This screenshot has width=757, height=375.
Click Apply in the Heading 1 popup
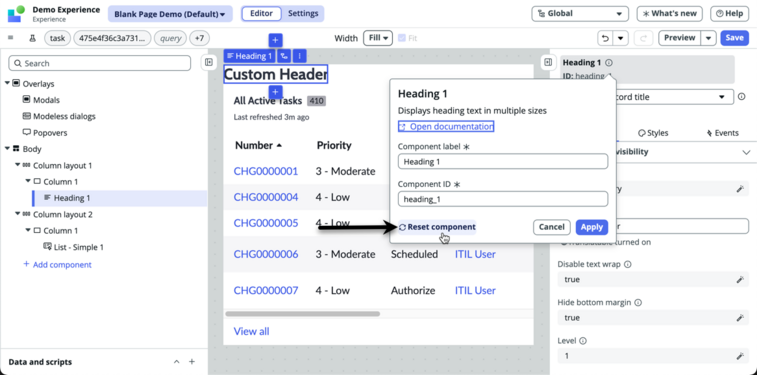(x=592, y=227)
